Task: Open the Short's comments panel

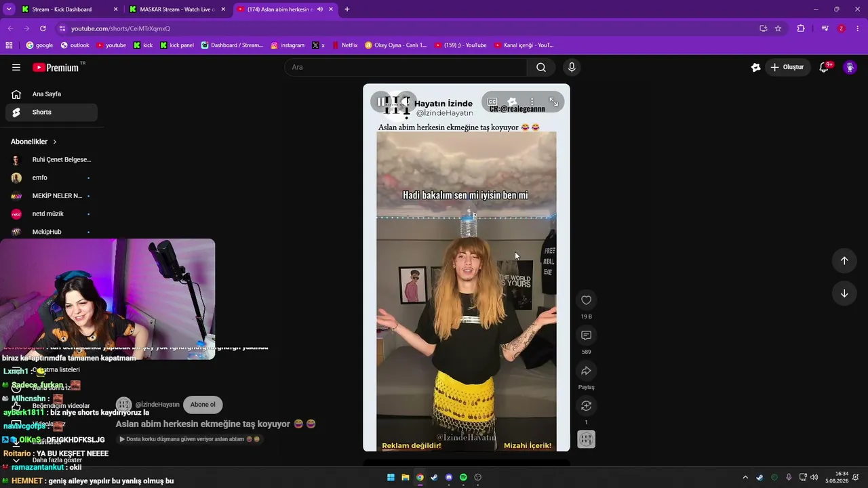Action: click(587, 335)
